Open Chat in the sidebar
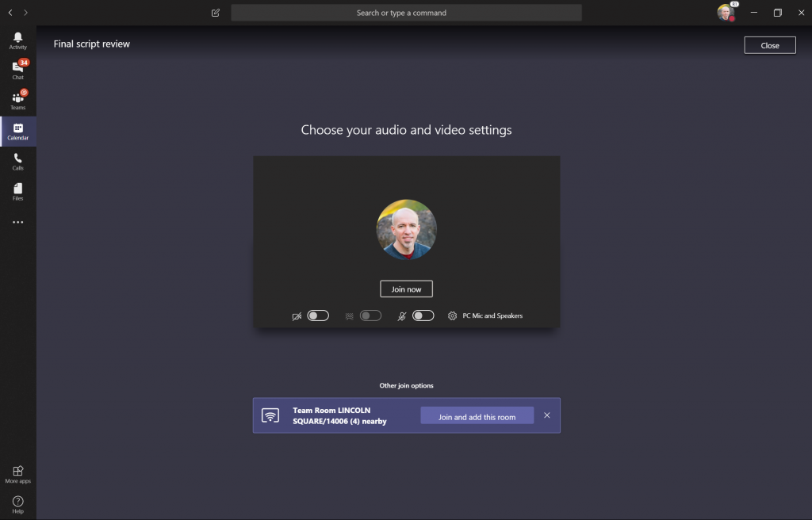This screenshot has width=812, height=520. coord(17,71)
